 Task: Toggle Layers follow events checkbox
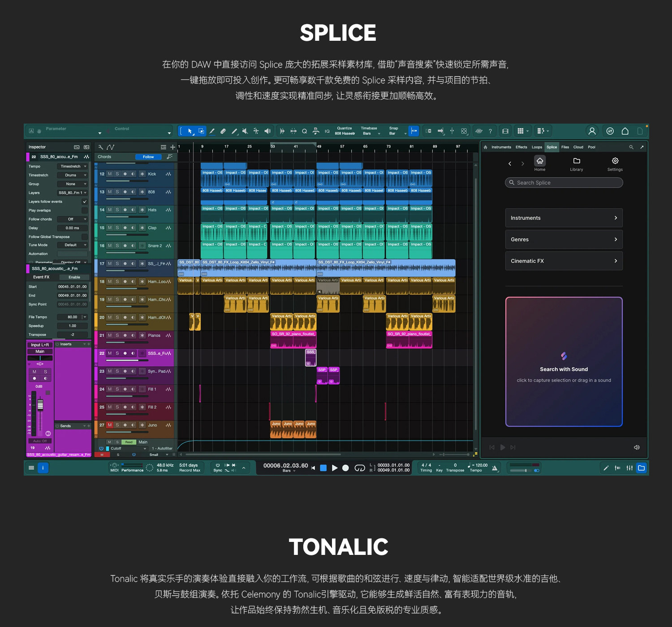pos(85,202)
